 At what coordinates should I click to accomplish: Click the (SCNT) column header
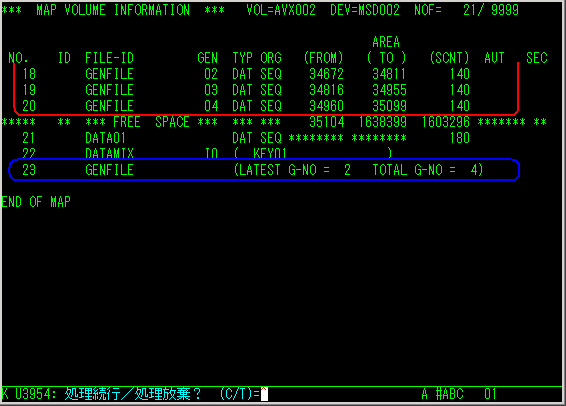pyautogui.click(x=449, y=58)
